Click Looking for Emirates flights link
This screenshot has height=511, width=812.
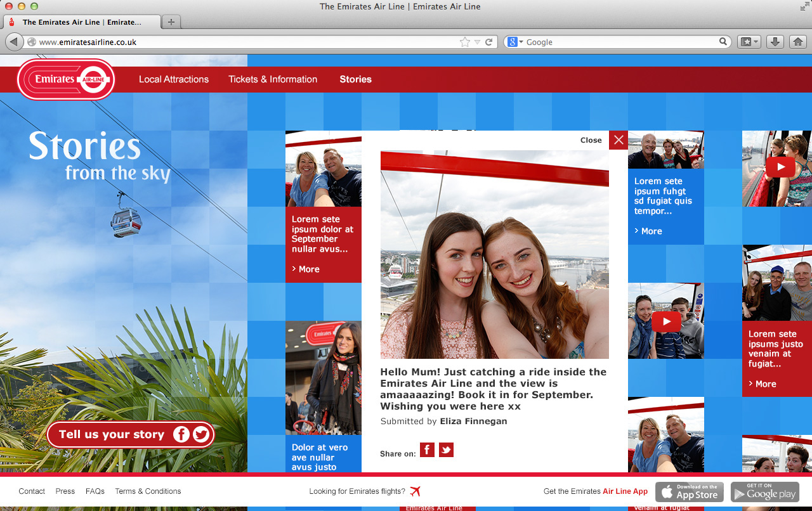click(x=357, y=491)
